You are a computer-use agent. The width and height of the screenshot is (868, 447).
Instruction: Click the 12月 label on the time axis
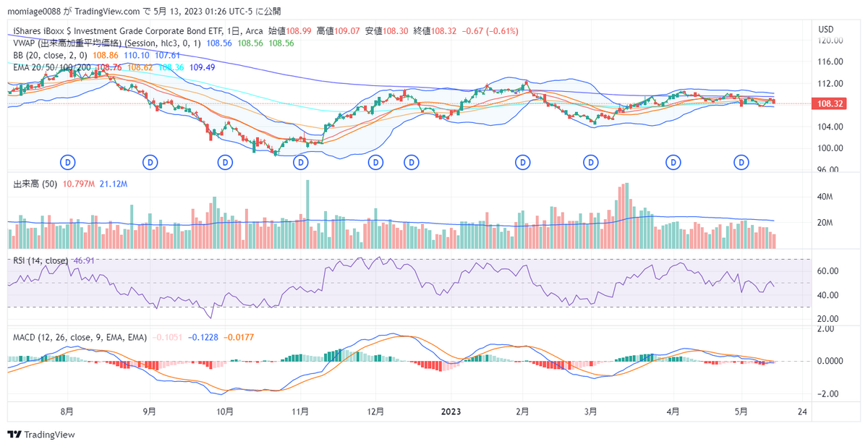pyautogui.click(x=375, y=412)
